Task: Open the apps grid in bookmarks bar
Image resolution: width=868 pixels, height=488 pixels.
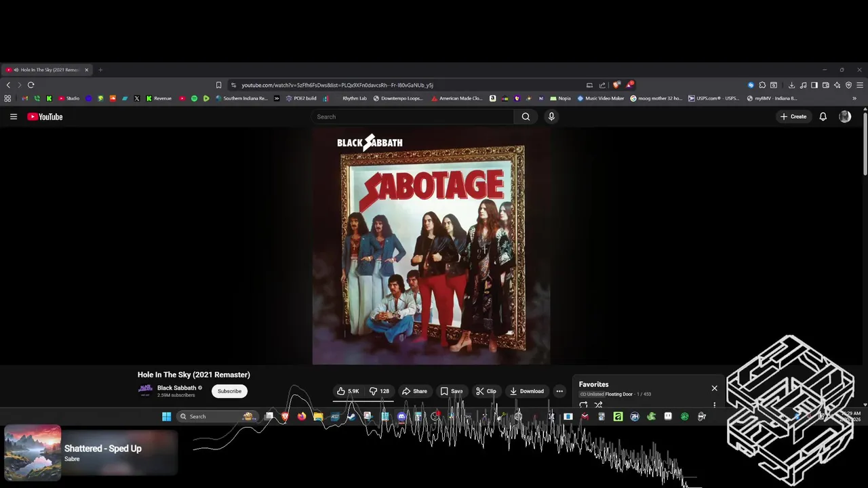Action: pyautogui.click(x=7, y=98)
